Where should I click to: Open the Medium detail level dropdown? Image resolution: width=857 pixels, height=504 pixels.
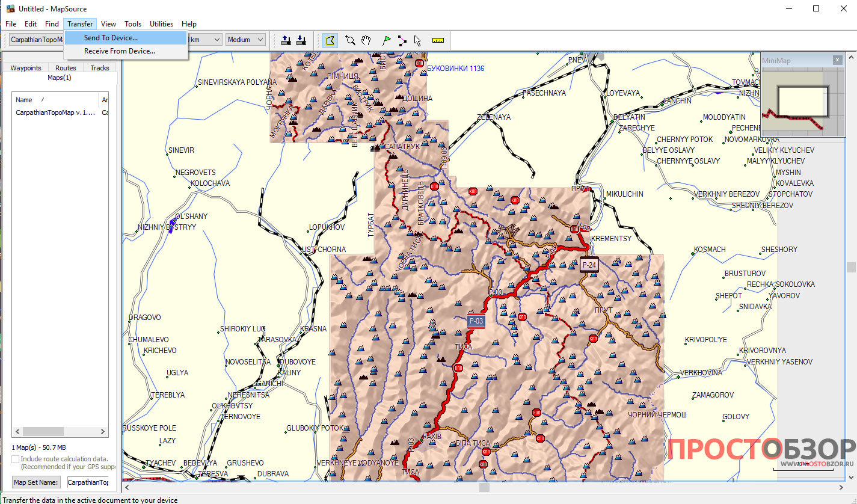245,40
